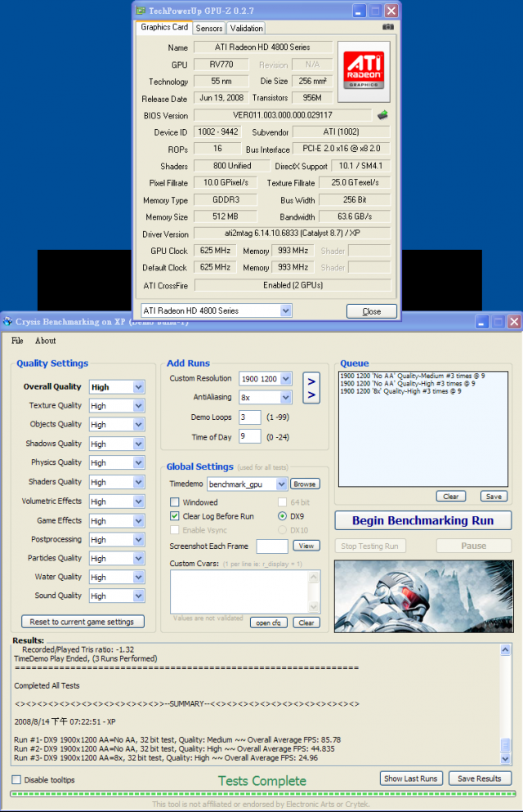Viewport: 523px width, 812px height.
Task: Click the Save Results button
Action: [x=480, y=779]
